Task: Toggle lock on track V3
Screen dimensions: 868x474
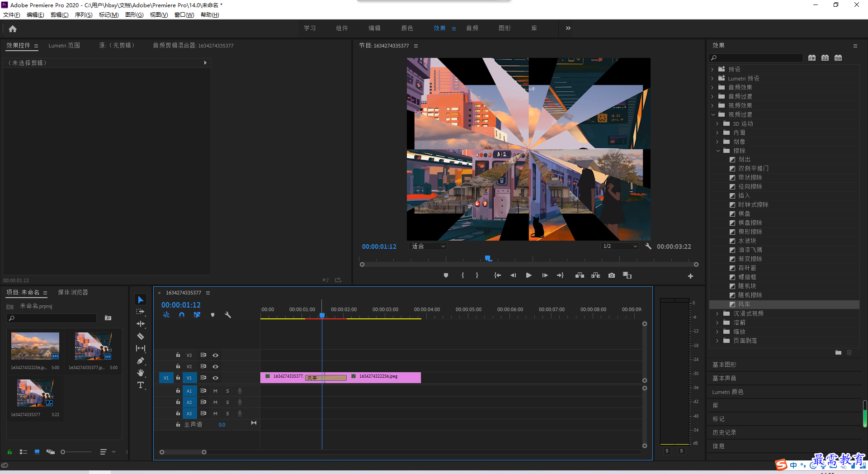Action: [x=178, y=355]
